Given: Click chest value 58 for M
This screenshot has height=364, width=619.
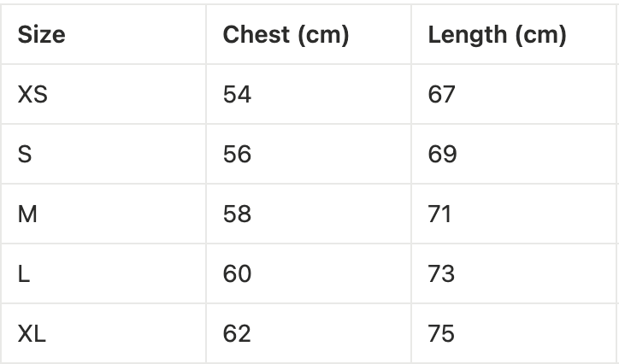Looking at the screenshot, I should (x=237, y=214).
